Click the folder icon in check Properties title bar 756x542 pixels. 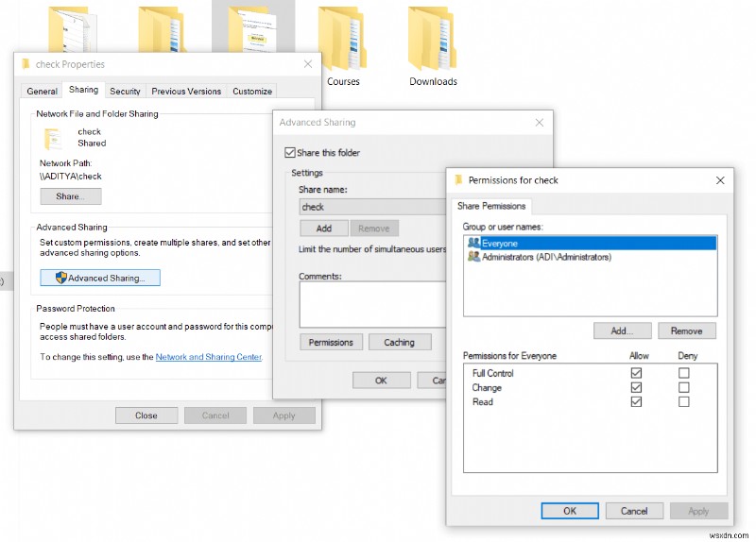[x=26, y=64]
